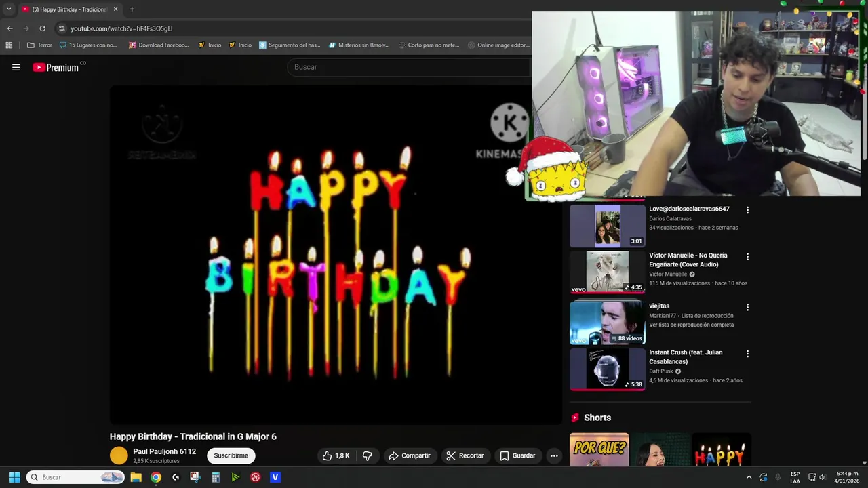Open the Darios Calatravas channel name

(x=670, y=218)
